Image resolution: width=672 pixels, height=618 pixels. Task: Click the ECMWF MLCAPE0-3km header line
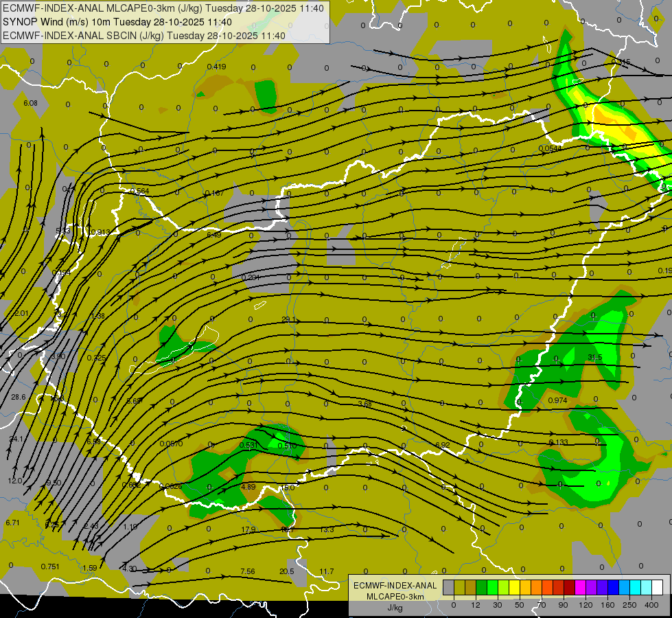163,8
